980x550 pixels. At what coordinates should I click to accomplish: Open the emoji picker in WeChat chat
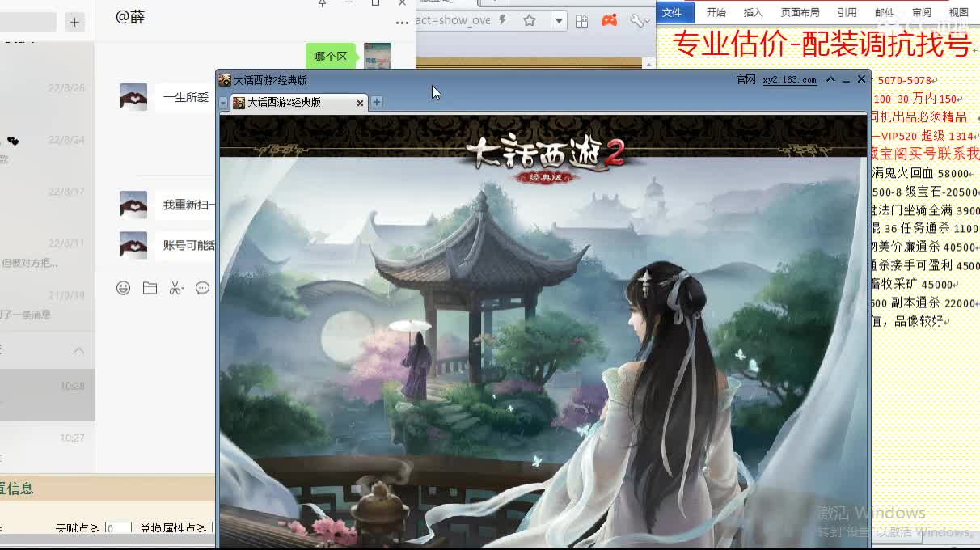(123, 288)
